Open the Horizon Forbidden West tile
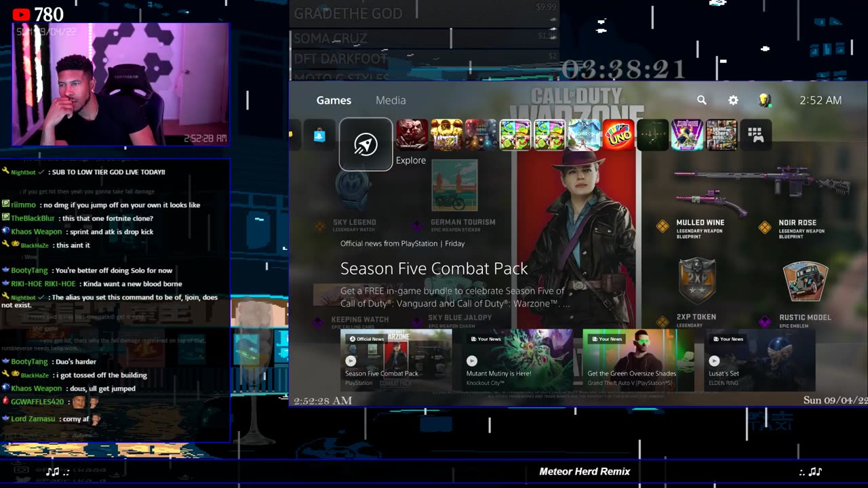Image resolution: width=868 pixels, height=488 pixels. point(585,135)
